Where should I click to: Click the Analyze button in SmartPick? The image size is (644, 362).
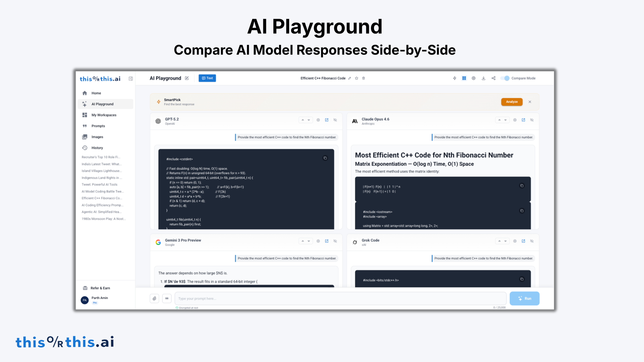point(512,102)
